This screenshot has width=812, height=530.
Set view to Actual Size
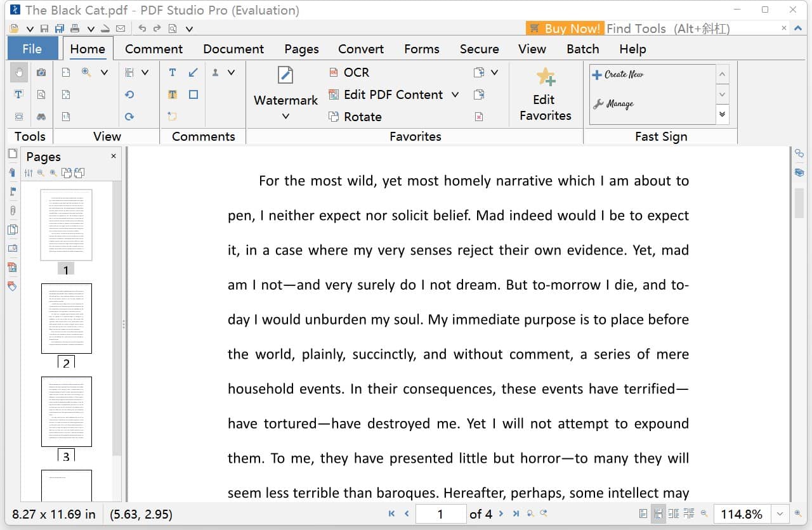point(66,117)
